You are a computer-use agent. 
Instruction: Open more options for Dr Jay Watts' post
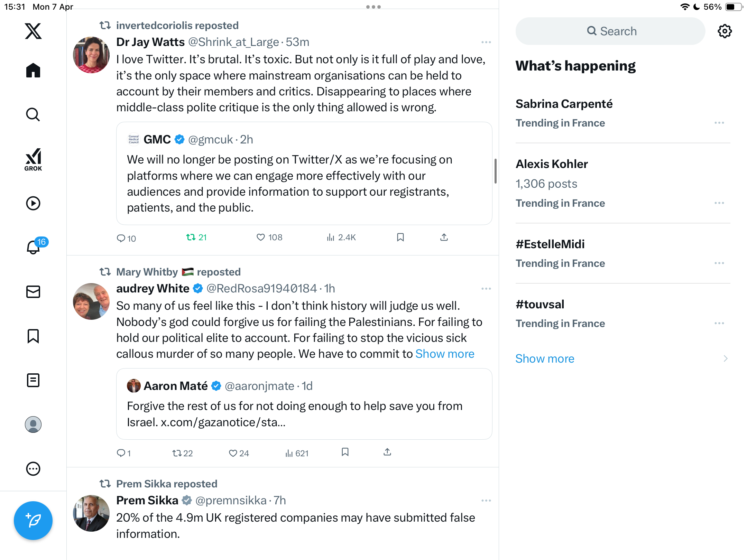486,42
